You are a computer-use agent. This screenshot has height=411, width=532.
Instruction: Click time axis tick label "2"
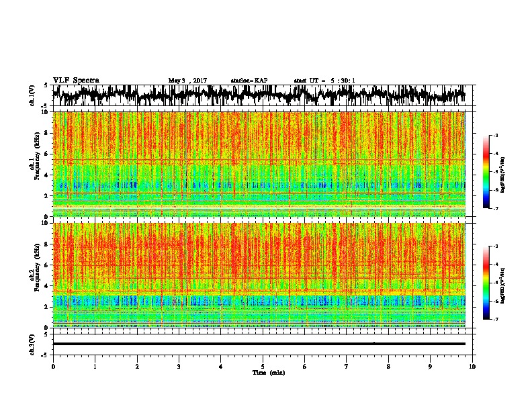(x=137, y=366)
